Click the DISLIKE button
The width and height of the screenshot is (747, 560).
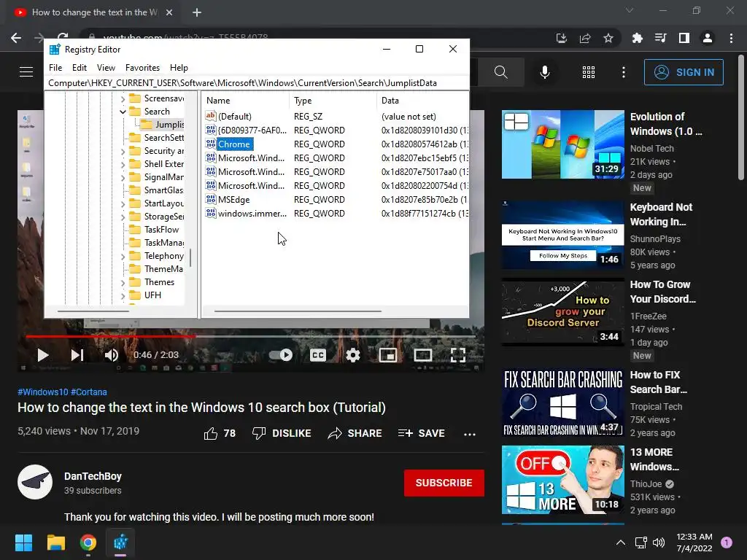click(x=282, y=433)
